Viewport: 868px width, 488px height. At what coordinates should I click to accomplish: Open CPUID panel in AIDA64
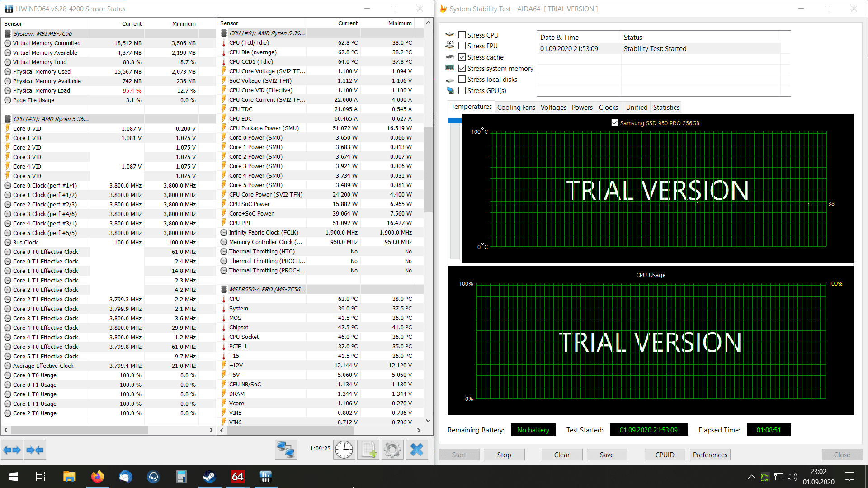click(665, 455)
